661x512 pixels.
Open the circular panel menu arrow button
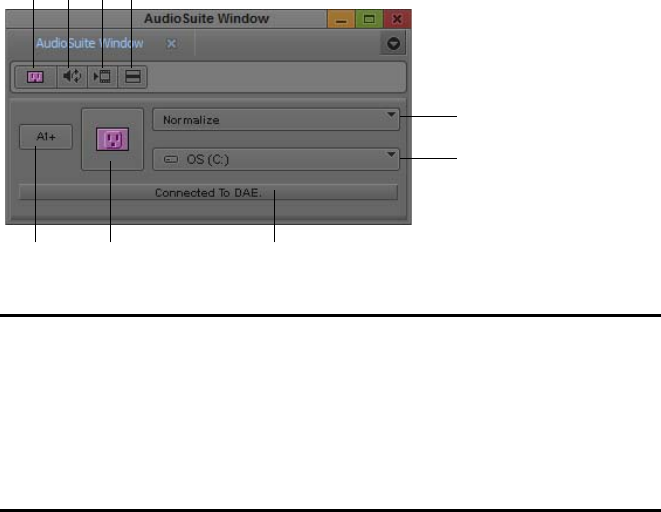point(393,43)
